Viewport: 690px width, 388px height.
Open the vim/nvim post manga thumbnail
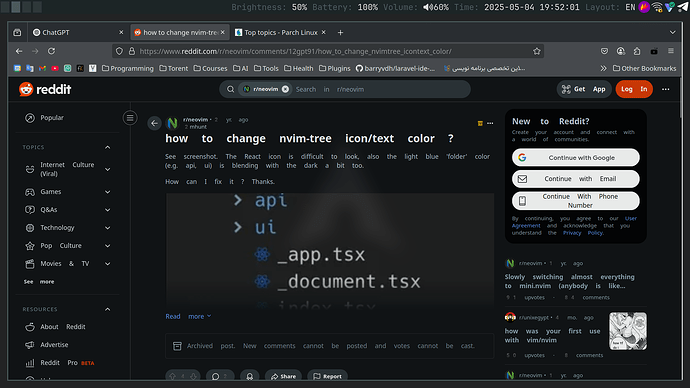(x=628, y=331)
